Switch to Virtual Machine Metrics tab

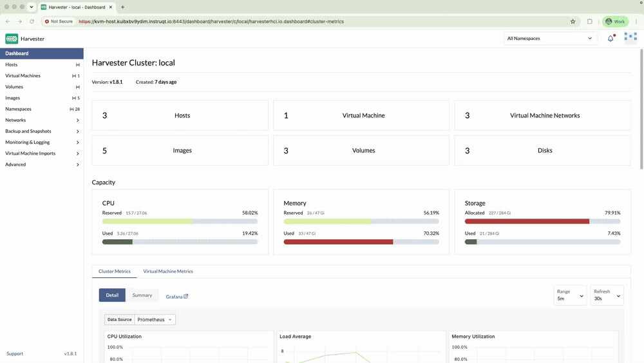pyautogui.click(x=168, y=271)
